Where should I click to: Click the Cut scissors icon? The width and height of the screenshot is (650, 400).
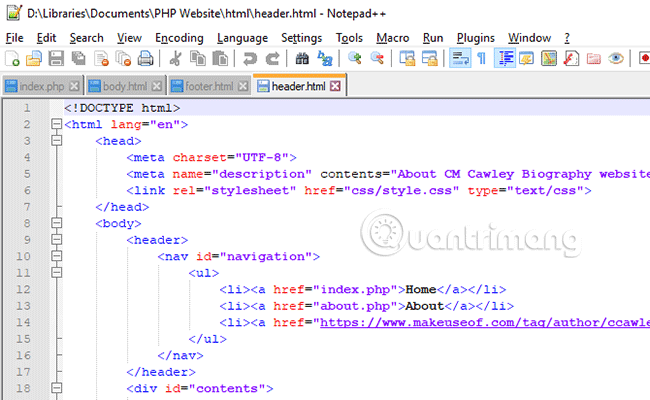[175, 58]
